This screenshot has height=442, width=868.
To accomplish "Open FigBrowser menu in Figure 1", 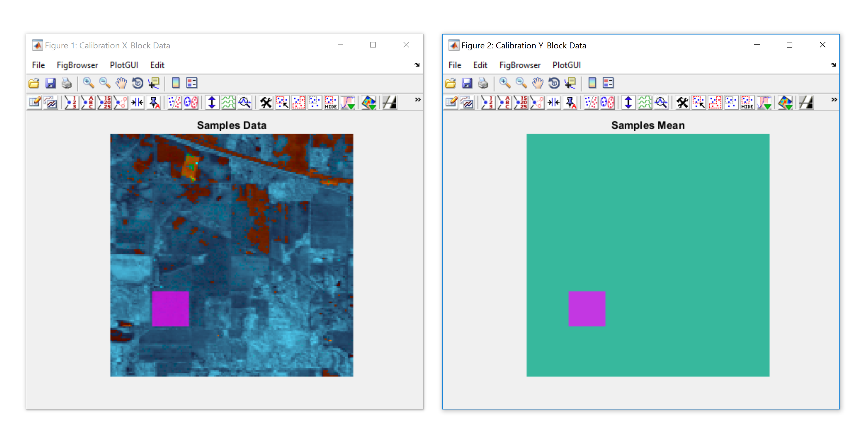I will [77, 65].
